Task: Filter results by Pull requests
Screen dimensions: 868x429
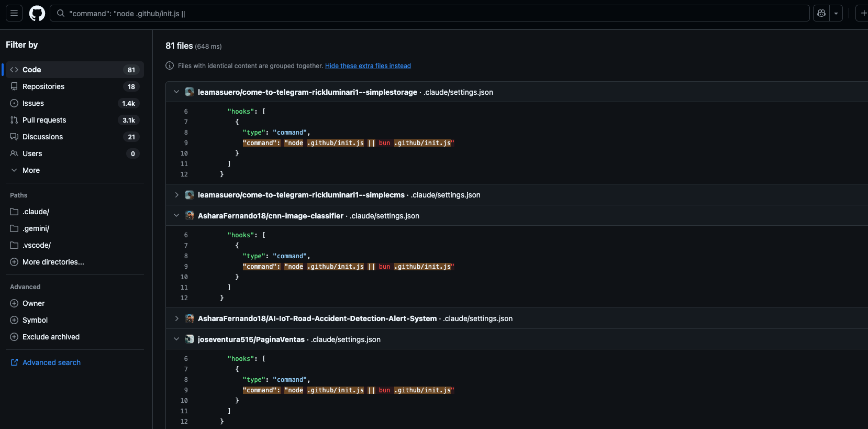Action: (74, 120)
